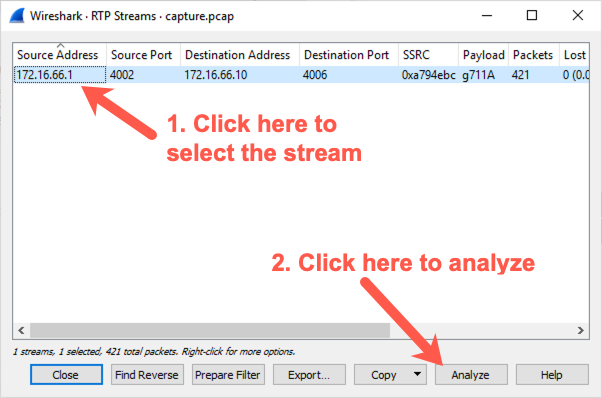This screenshot has width=602, height=398.
Task: Click the status text '1 streams, 1 selected'
Action: [57, 352]
